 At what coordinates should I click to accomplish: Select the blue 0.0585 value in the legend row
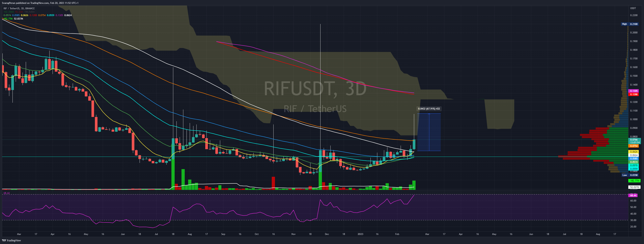(x=16, y=15)
